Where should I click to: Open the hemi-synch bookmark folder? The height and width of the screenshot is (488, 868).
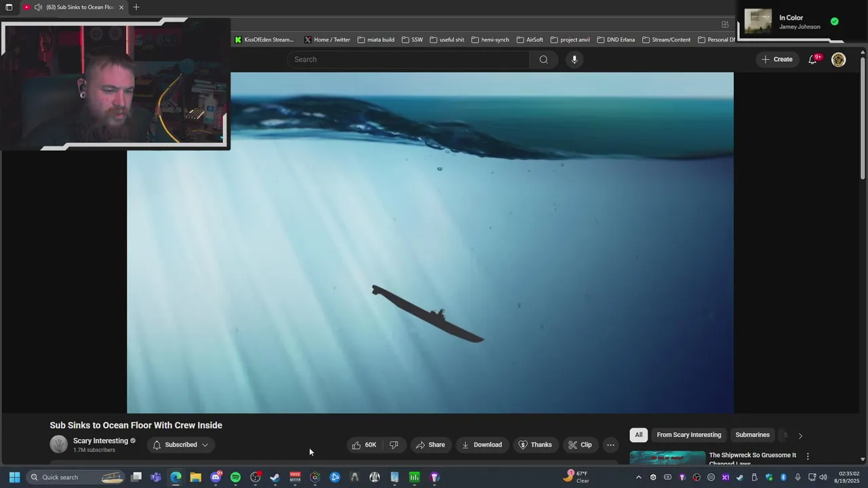(x=490, y=40)
